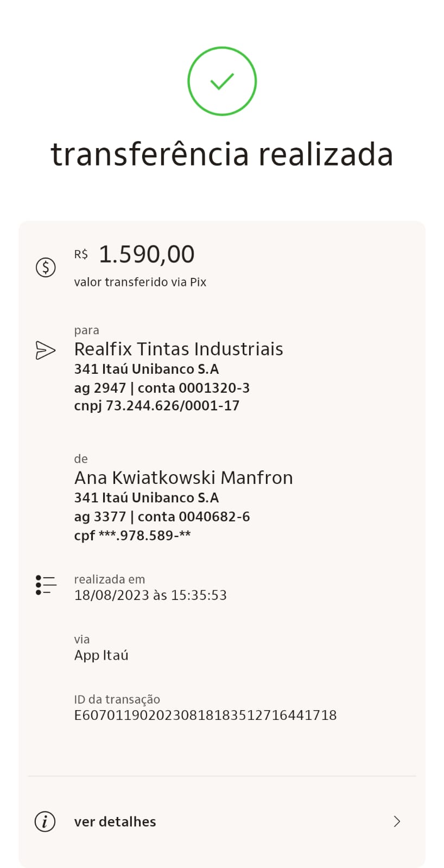
Task: Click the green success checkmark icon
Action: point(222,81)
